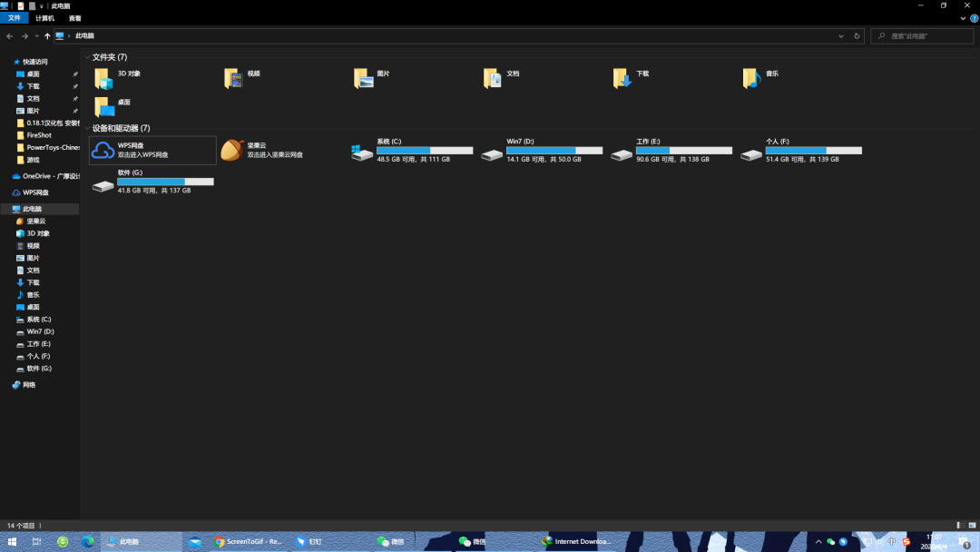
Task: Switch to large icons view in status bar
Action: [x=972, y=525]
